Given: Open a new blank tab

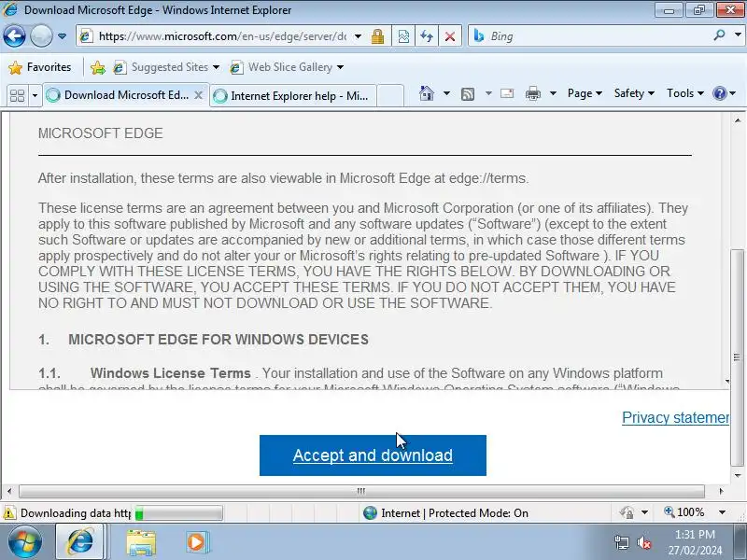Looking at the screenshot, I should click(390, 96).
